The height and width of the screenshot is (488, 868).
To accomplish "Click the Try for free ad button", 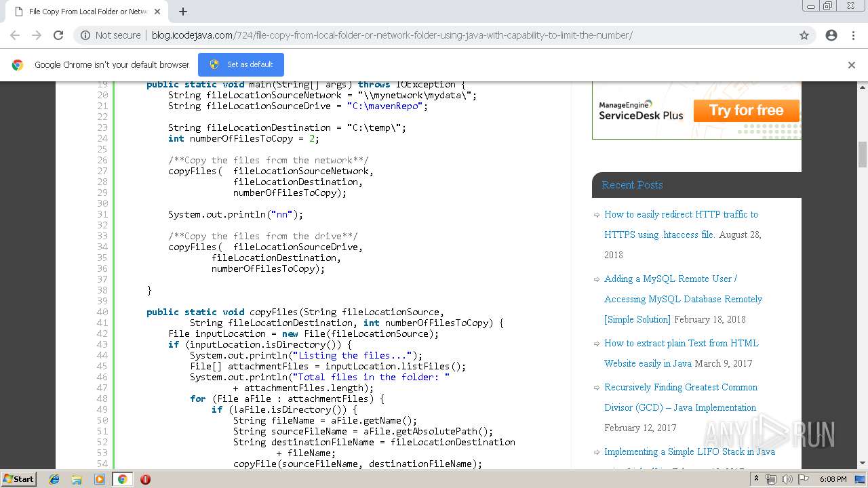I will click(x=746, y=110).
